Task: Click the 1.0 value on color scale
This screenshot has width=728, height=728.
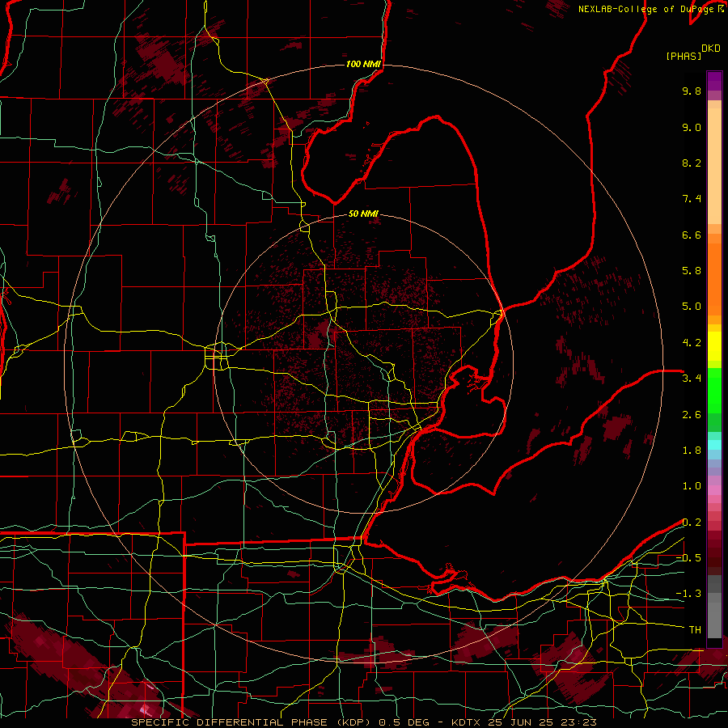Action: (x=692, y=486)
